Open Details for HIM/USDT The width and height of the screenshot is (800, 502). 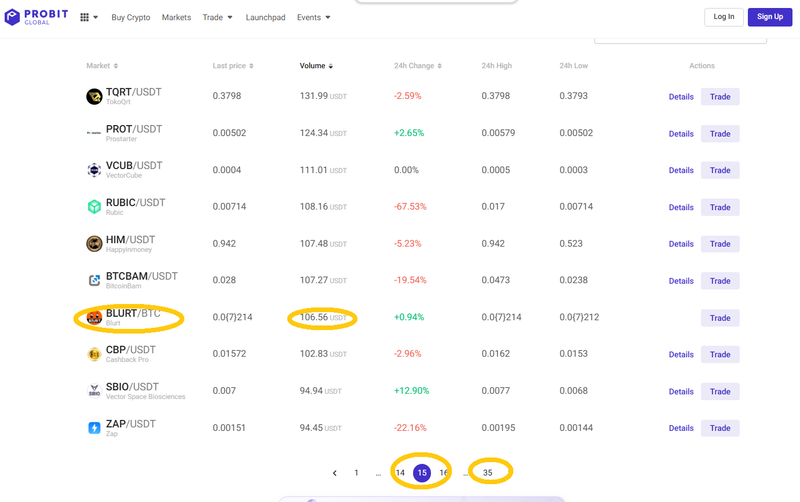tap(681, 244)
